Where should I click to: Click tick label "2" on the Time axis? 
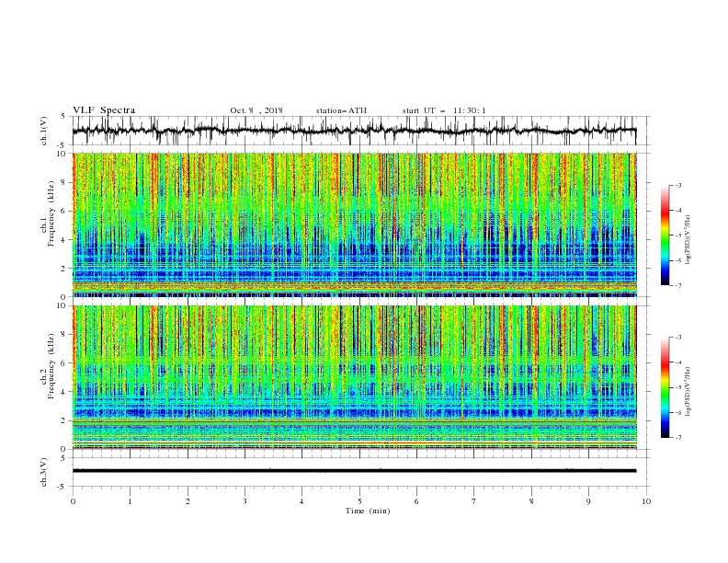coord(188,501)
